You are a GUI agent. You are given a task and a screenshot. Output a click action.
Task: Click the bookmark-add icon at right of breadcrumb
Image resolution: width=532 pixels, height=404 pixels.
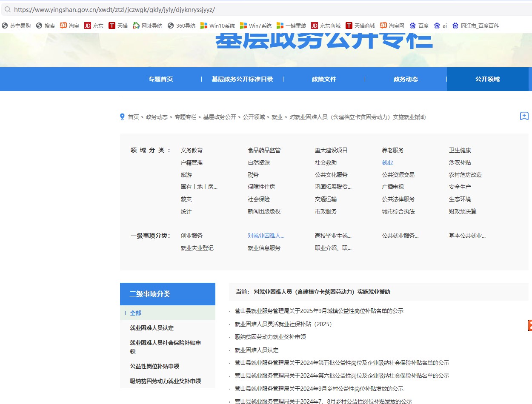tap(524, 116)
